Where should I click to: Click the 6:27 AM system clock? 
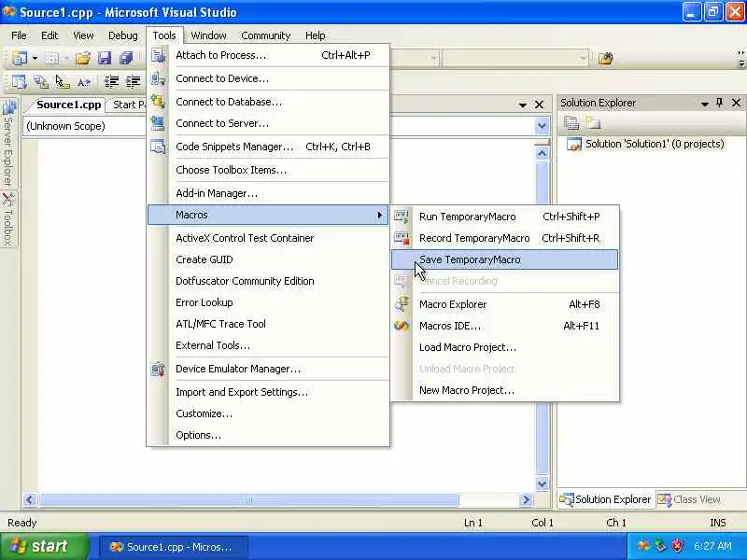pos(712,546)
